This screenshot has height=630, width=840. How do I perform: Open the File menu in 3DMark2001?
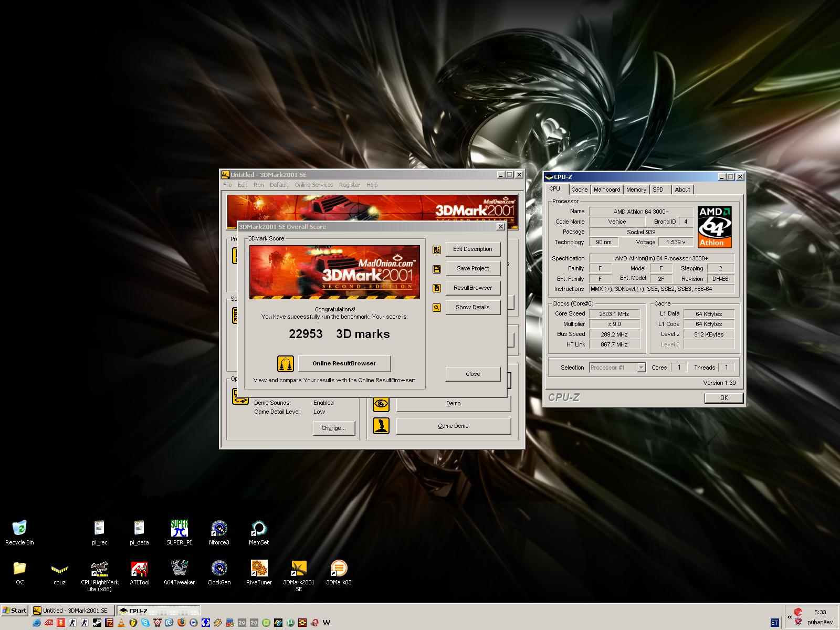click(227, 185)
